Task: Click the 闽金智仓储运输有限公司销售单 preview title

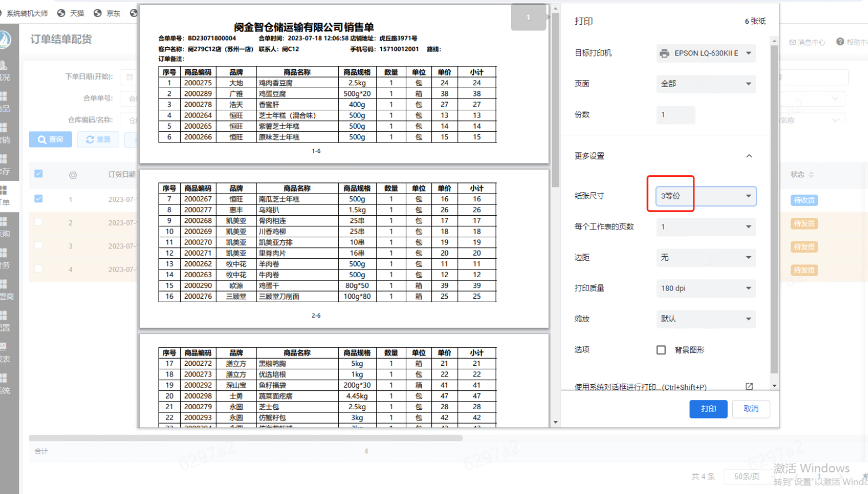Action: pos(304,27)
